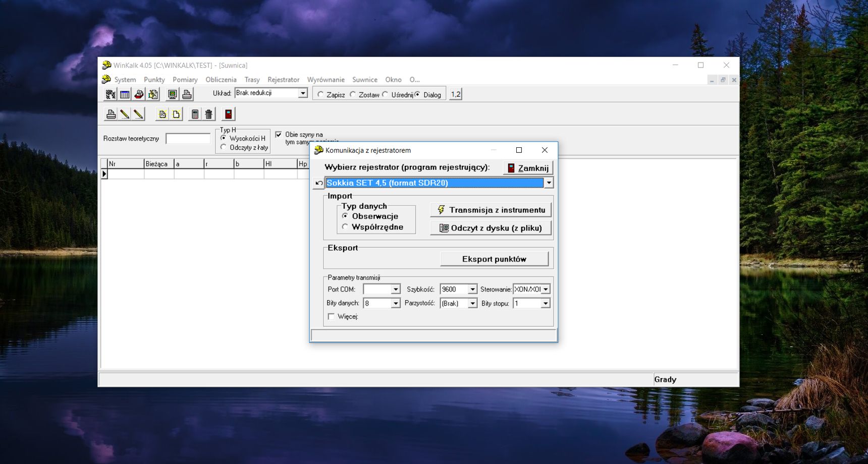Select the Zapisz radio option
The image size is (868, 464).
(x=320, y=94)
